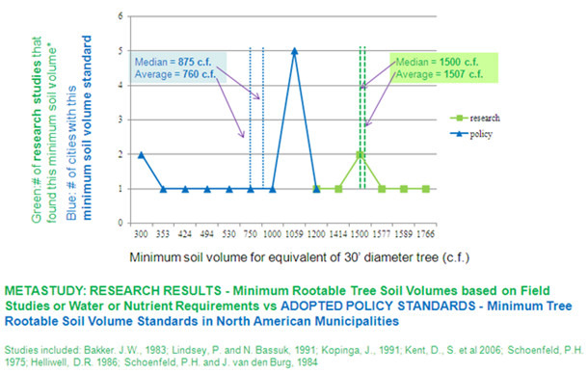Click x-axis label 300
The width and height of the screenshot is (588, 373).
[x=141, y=234]
